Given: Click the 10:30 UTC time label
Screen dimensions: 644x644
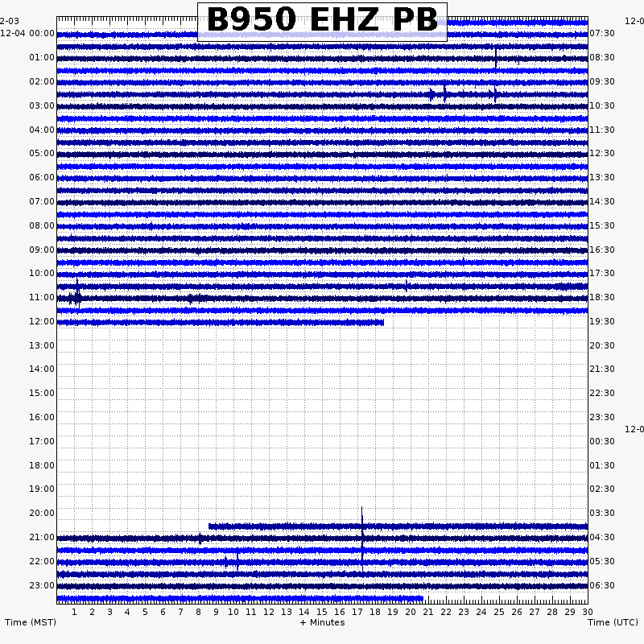Looking at the screenshot, I should [602, 106].
